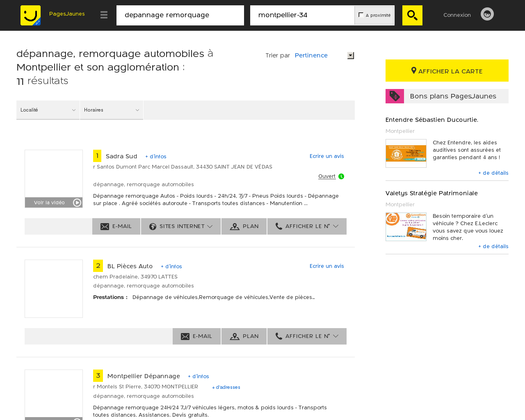Viewport: 525px width, 420px height.
Task: Click + de détails for Entendre ad
Action: click(x=493, y=173)
